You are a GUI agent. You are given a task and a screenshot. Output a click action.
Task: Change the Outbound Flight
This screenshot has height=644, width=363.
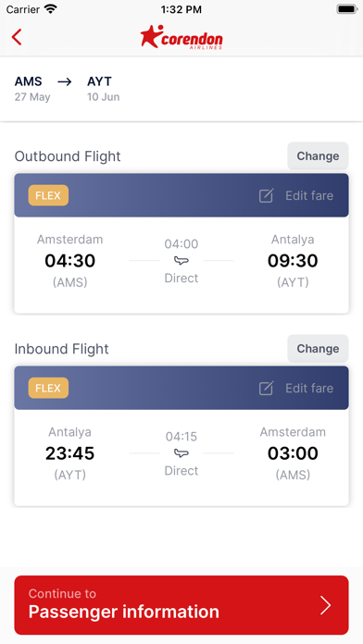point(318,156)
